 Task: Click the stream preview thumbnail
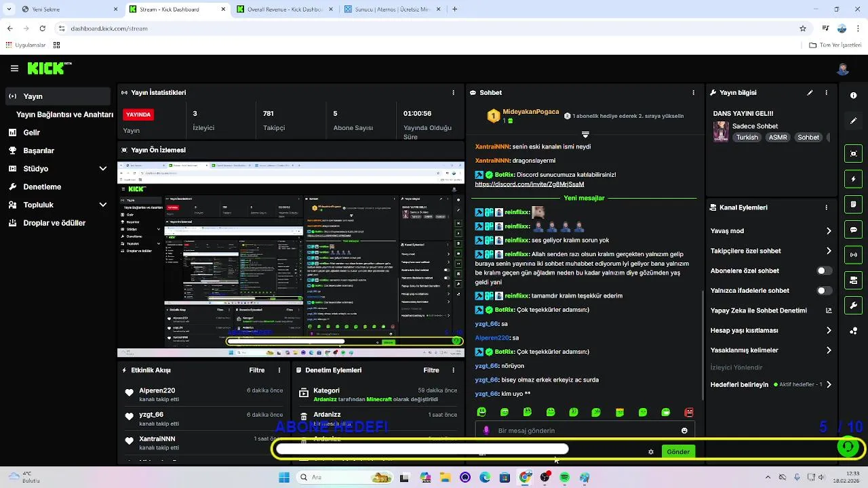coord(291,259)
